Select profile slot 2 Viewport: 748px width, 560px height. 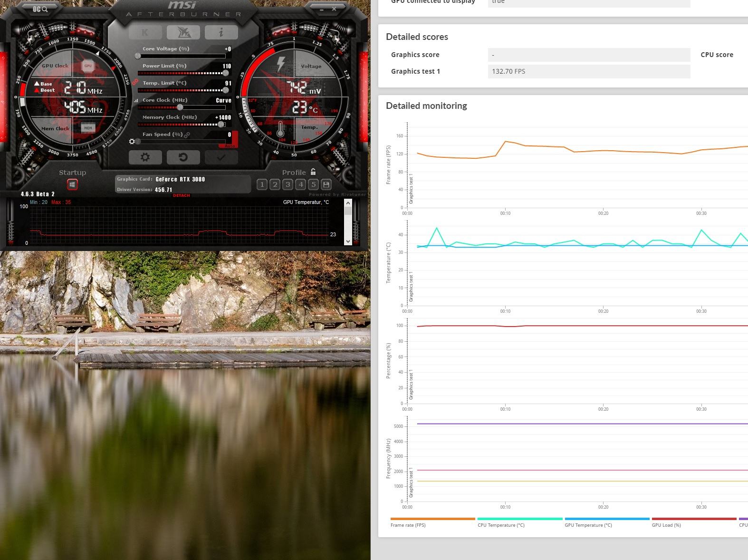[x=275, y=184]
